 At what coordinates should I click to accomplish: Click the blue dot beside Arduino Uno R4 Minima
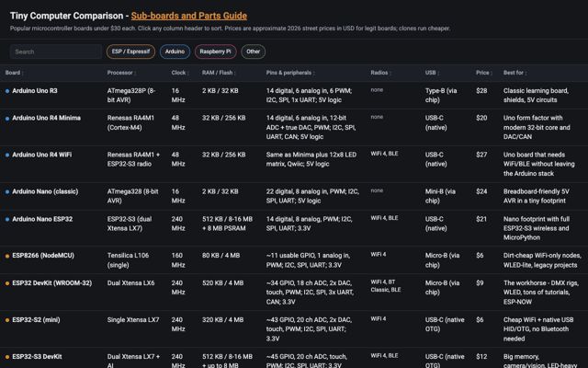pyautogui.click(x=7, y=119)
